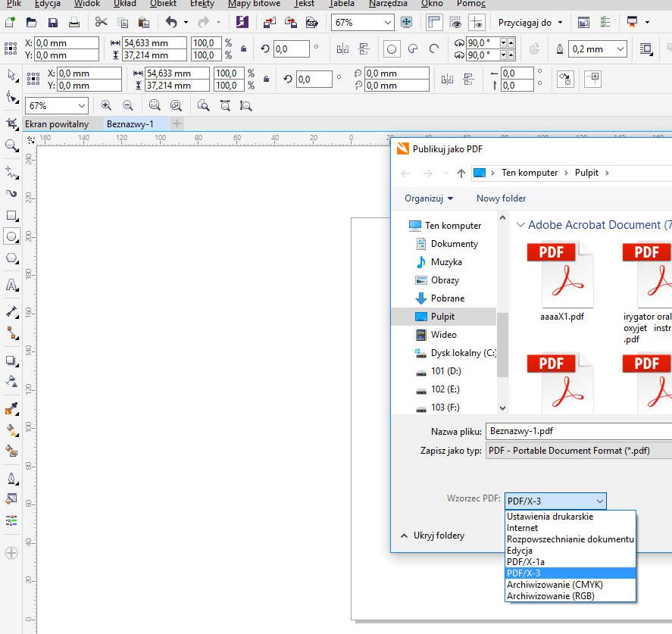Screen dimensions: 672x634
Task: Click the Cut scissors icon
Action: 102,23
